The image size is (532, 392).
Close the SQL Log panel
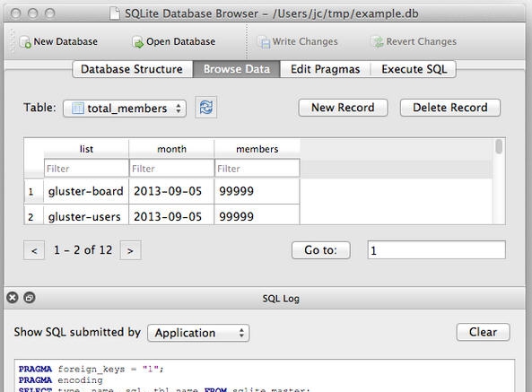pos(13,298)
